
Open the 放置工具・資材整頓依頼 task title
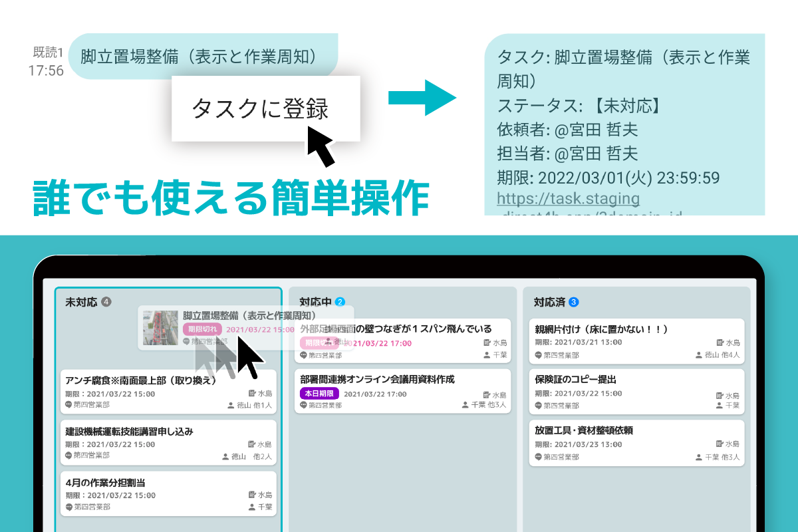[x=584, y=430]
